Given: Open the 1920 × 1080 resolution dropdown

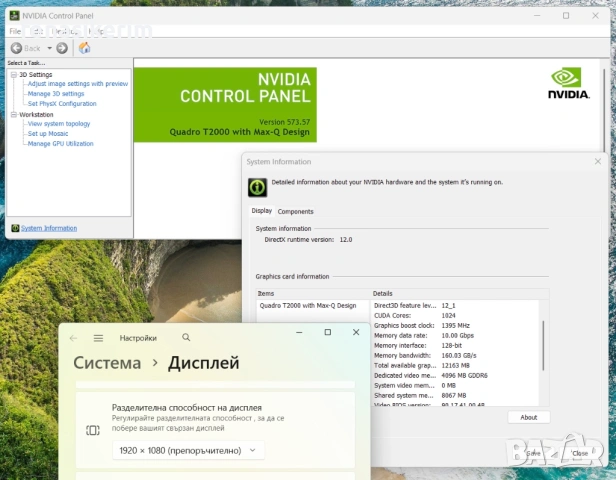Looking at the screenshot, I should coord(187,451).
